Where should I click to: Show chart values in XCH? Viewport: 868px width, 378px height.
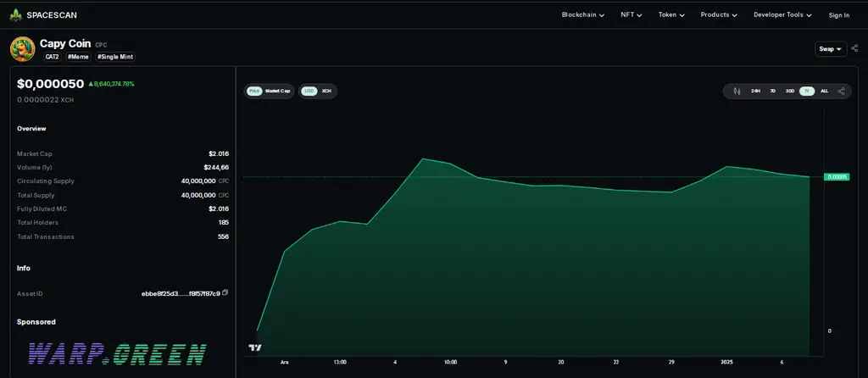click(x=326, y=92)
